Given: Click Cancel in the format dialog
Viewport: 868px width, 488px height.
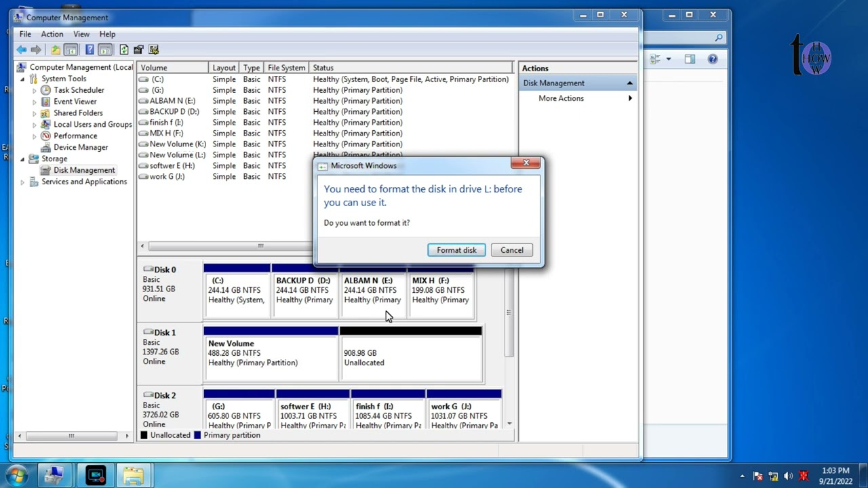Looking at the screenshot, I should [x=512, y=250].
